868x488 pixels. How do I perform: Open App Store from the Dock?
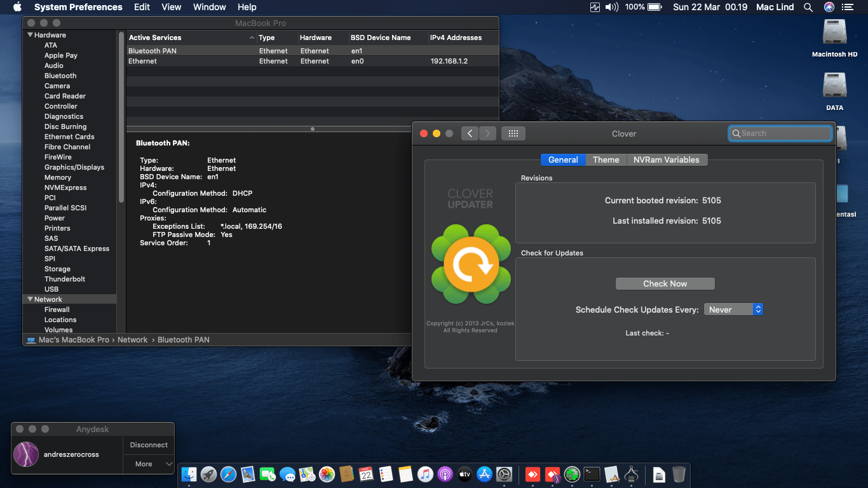[x=484, y=474]
